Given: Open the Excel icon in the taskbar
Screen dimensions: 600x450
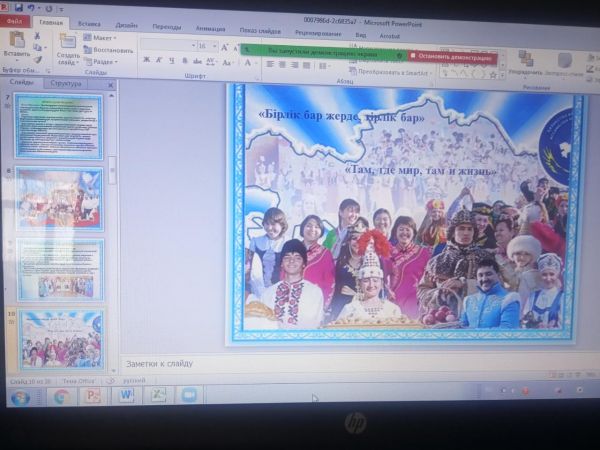Looking at the screenshot, I should [x=157, y=395].
